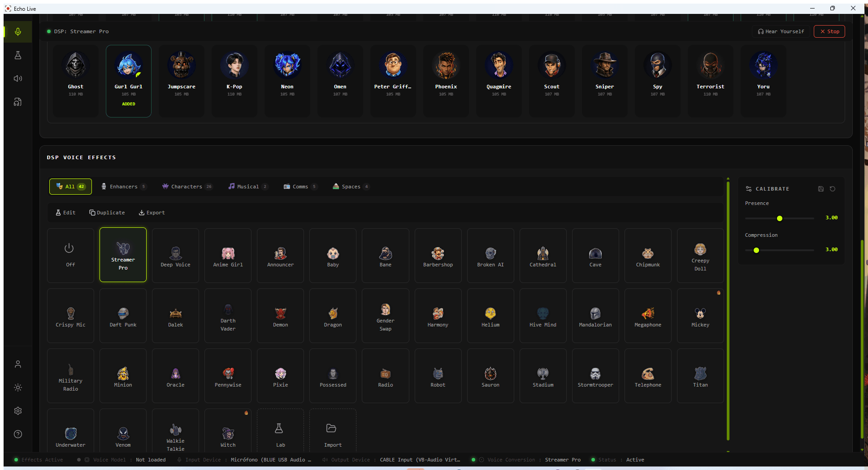Open the speaker sidebar icon
The height and width of the screenshot is (470, 868).
pos(18,78)
